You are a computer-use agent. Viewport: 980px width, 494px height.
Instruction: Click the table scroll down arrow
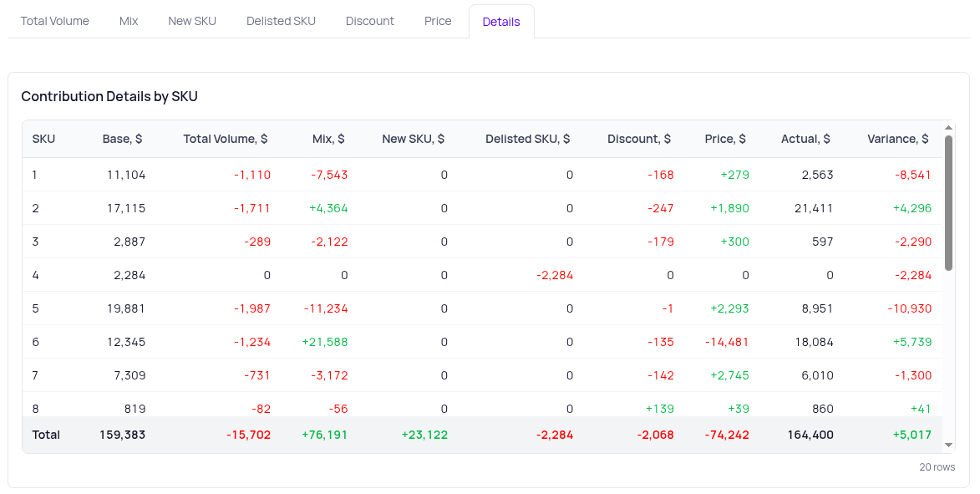pyautogui.click(x=948, y=446)
